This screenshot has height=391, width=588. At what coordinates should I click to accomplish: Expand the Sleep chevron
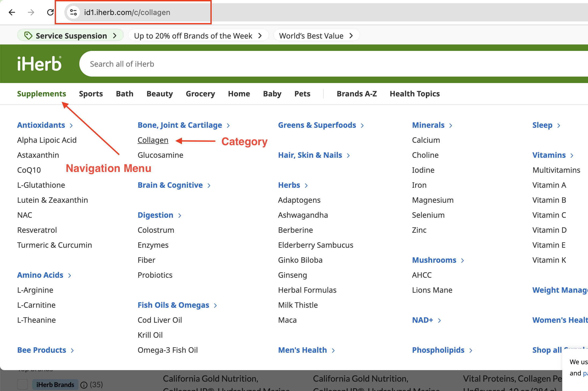coord(559,125)
